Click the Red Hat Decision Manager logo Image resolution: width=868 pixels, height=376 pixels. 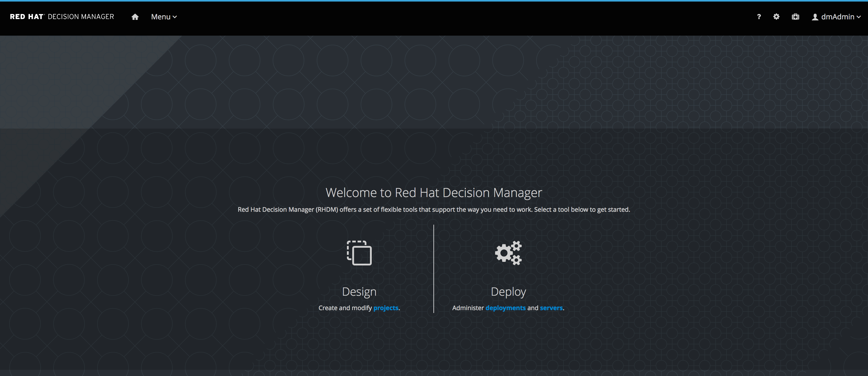coord(62,17)
